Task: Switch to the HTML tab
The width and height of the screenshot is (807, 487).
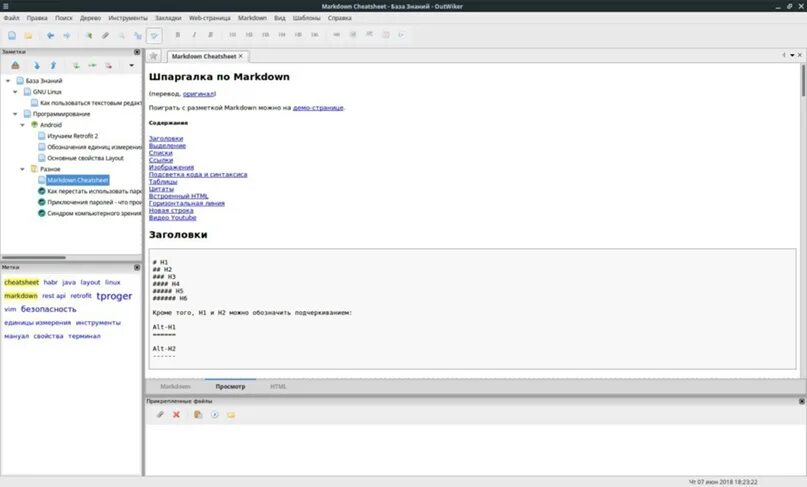Action: [278, 387]
